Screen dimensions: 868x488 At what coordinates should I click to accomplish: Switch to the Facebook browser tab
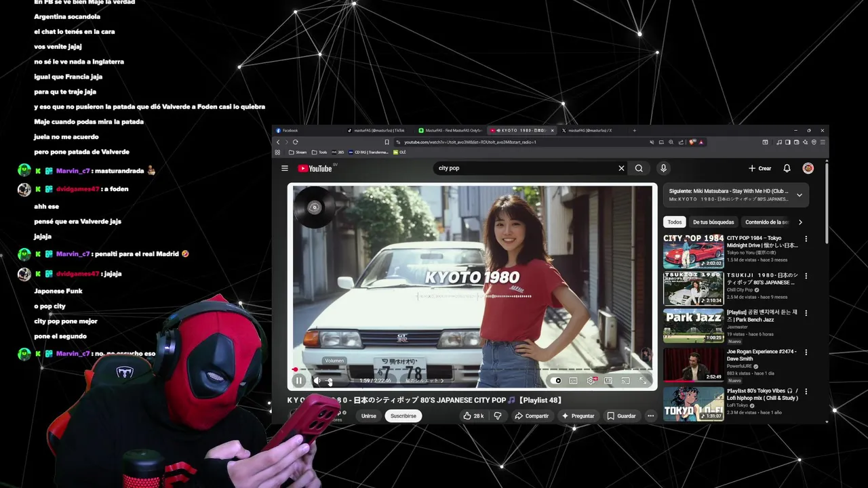coord(309,130)
